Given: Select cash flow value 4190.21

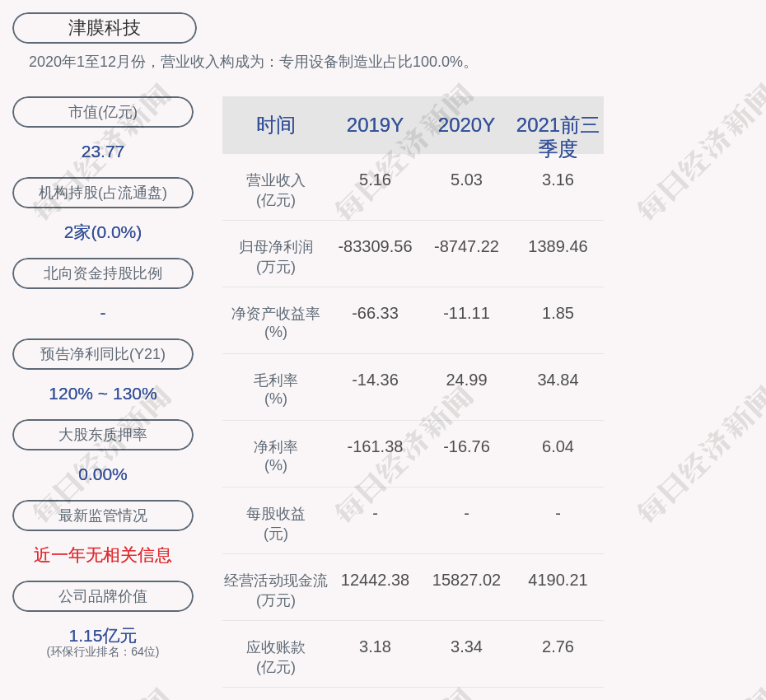Looking at the screenshot, I should pyautogui.click(x=558, y=581).
